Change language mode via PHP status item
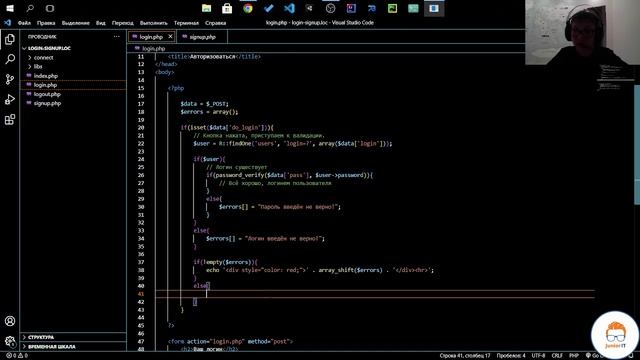 (574, 356)
